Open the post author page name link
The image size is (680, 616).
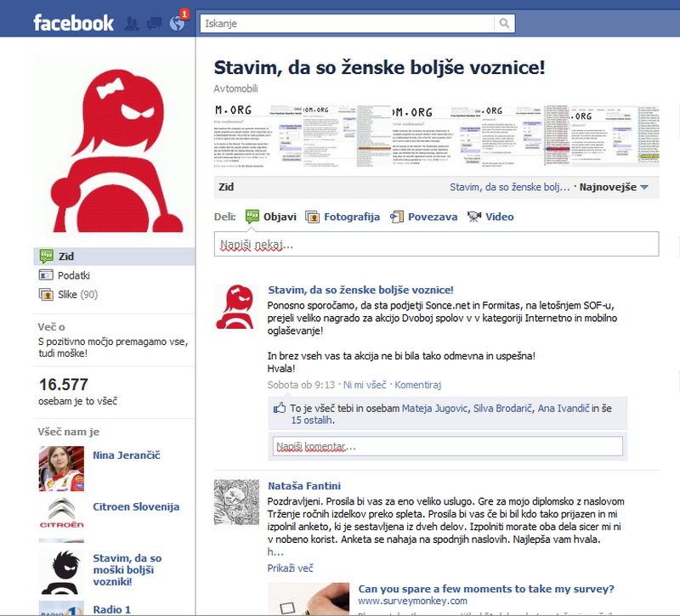point(360,290)
